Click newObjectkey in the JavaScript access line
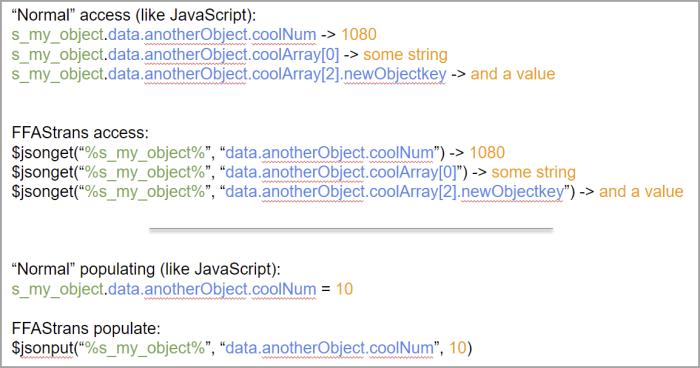This screenshot has width=700, height=368. (x=395, y=74)
